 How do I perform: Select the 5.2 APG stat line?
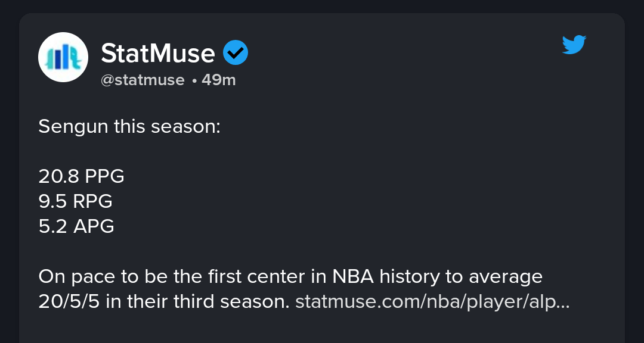(x=76, y=226)
